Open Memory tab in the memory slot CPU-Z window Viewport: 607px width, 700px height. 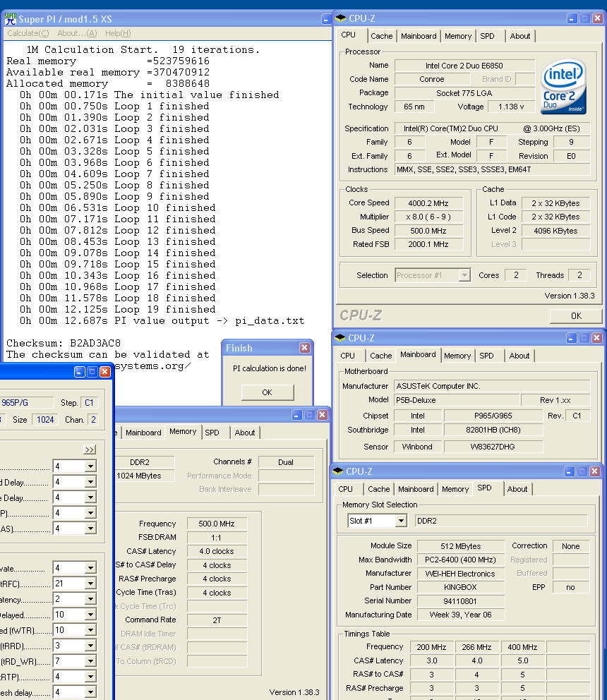[x=455, y=489]
